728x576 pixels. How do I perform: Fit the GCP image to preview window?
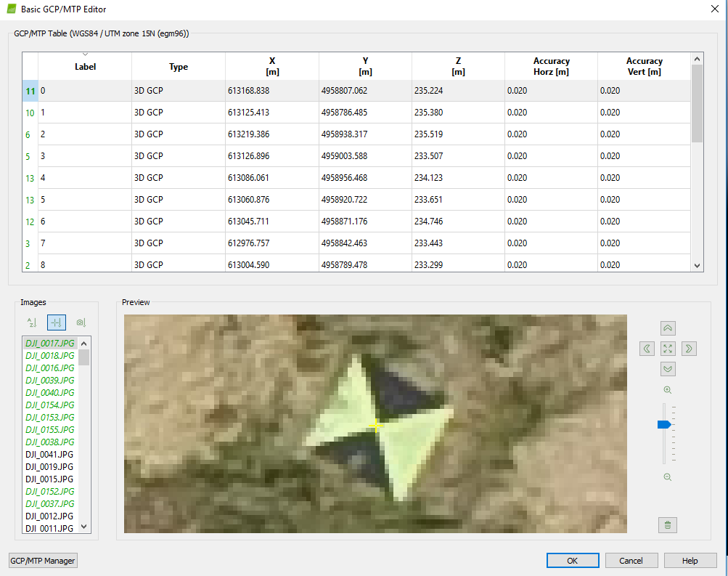[667, 349]
